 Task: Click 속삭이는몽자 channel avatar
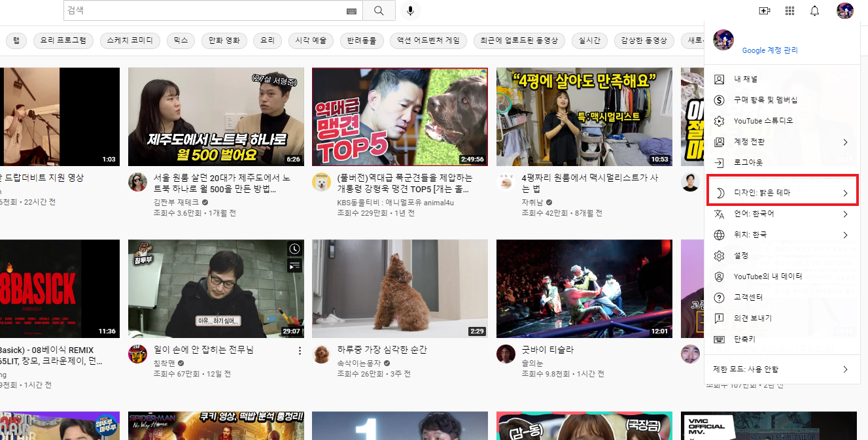[321, 354]
